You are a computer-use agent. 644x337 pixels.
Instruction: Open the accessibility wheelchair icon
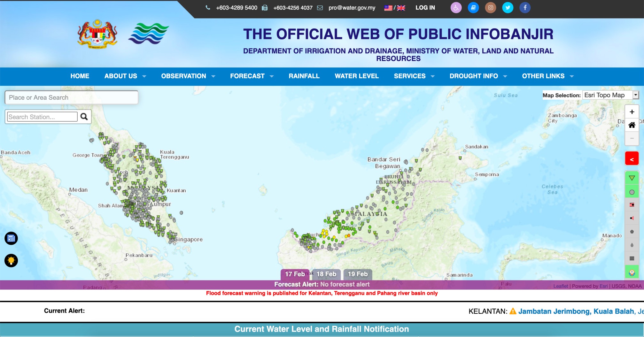point(456,8)
